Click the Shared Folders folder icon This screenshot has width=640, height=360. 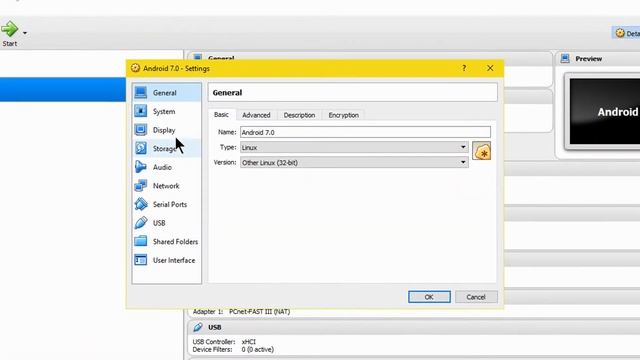coord(141,241)
